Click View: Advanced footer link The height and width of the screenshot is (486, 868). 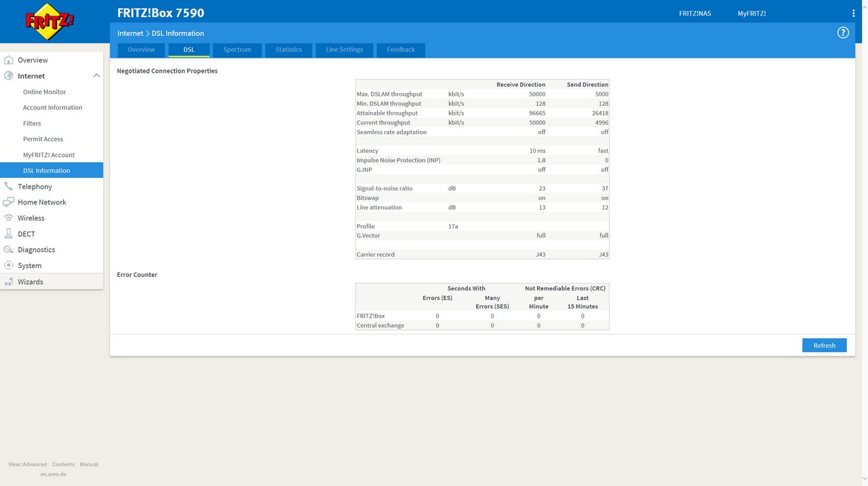(28, 464)
